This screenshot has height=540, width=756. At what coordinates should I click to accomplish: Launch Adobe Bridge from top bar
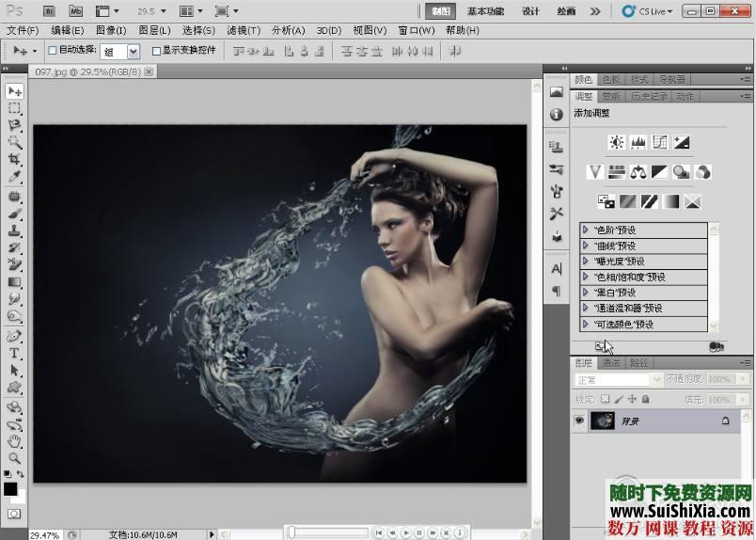(49, 11)
